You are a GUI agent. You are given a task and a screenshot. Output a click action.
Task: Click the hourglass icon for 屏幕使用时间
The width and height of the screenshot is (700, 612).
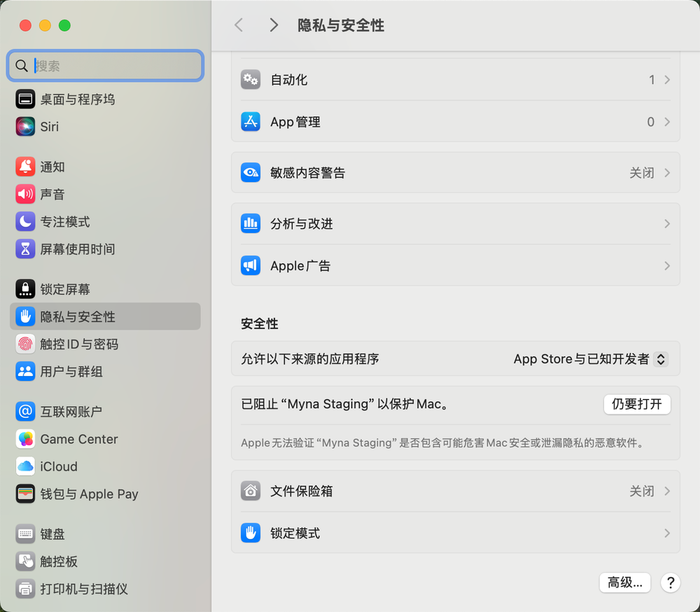tap(25, 249)
